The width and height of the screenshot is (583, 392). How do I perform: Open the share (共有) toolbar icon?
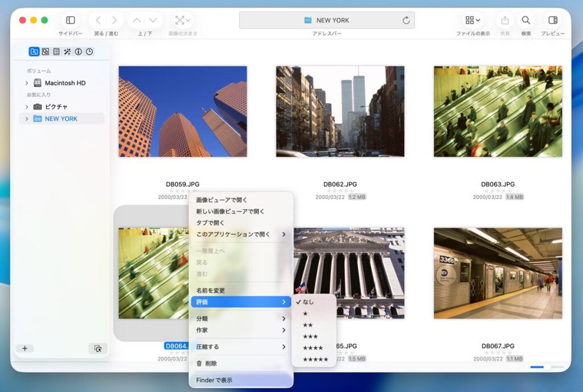pyautogui.click(x=505, y=20)
